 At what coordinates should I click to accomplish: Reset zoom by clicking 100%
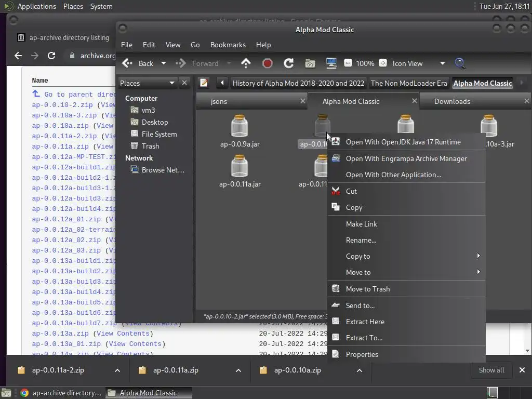coord(365,63)
